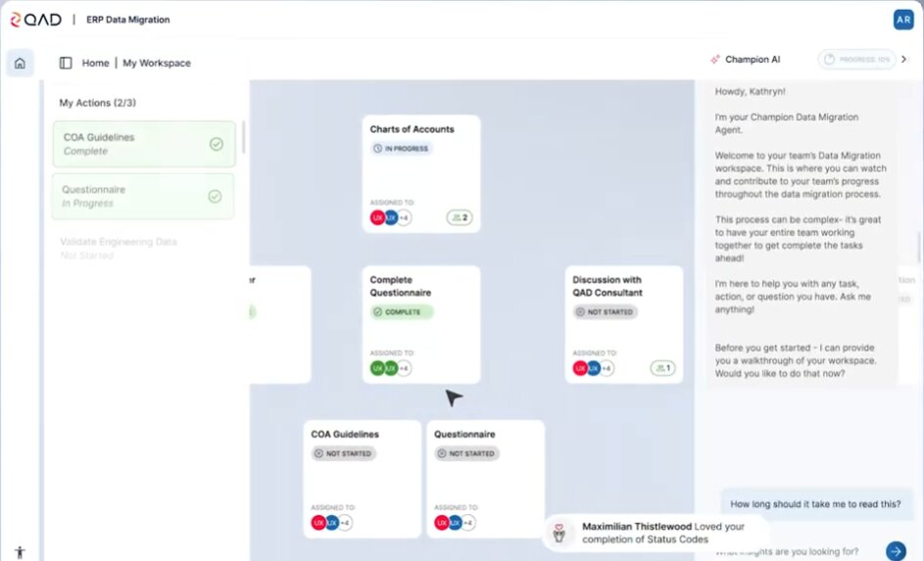The width and height of the screenshot is (924, 561).
Task: Click 'How long should it take me to read this?' suggestion
Action: coord(815,504)
